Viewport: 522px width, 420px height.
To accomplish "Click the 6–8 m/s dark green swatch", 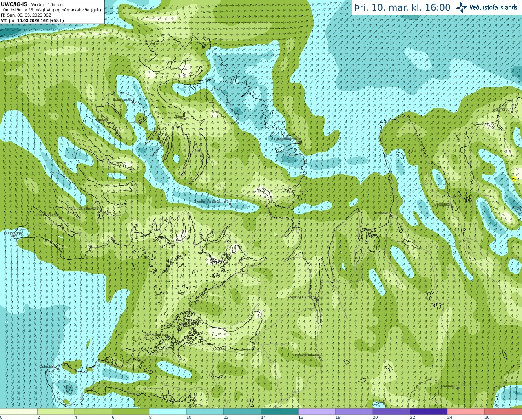I will tap(130, 411).
